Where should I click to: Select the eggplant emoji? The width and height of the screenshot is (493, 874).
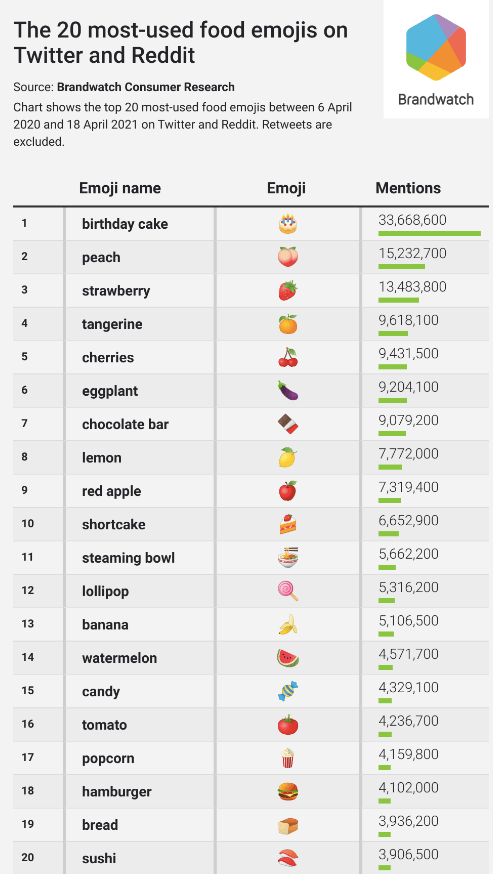[x=288, y=391]
